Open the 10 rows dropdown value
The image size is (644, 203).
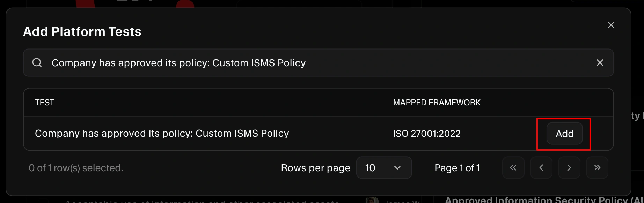click(371, 168)
